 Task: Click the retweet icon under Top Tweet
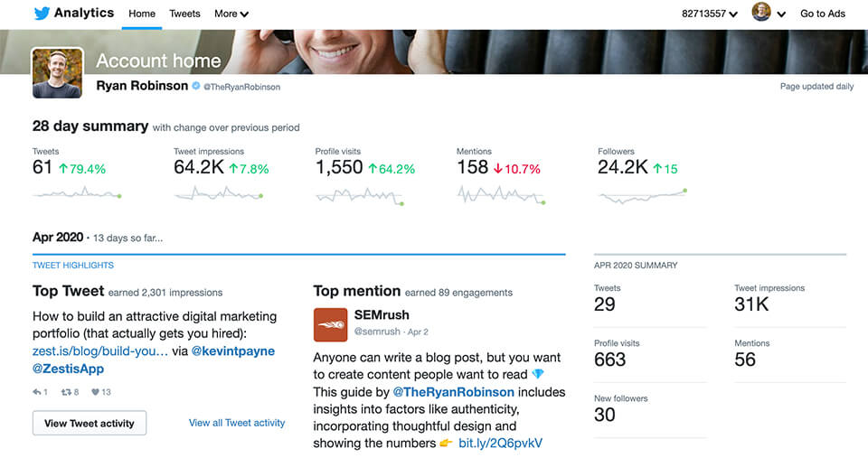click(x=66, y=392)
